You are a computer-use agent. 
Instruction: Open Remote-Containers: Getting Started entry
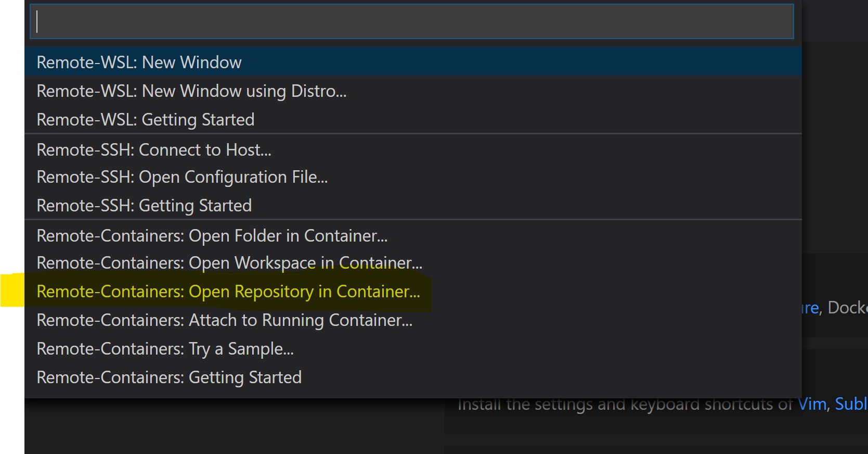click(413, 377)
